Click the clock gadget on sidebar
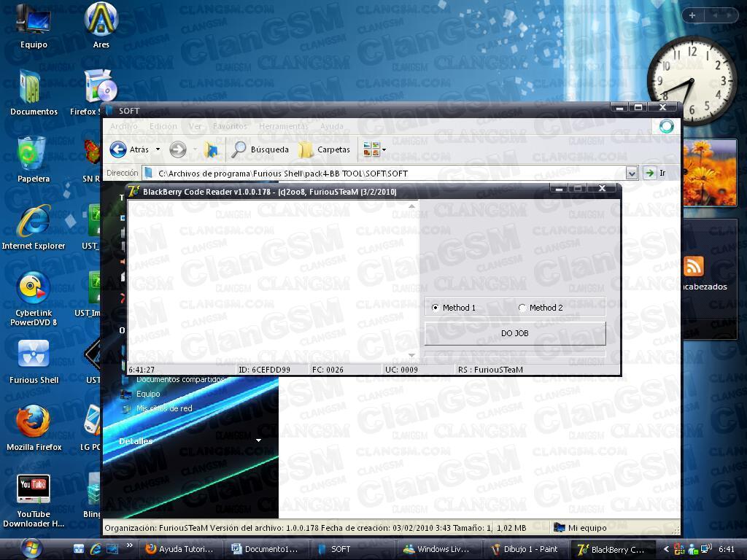 click(692, 81)
